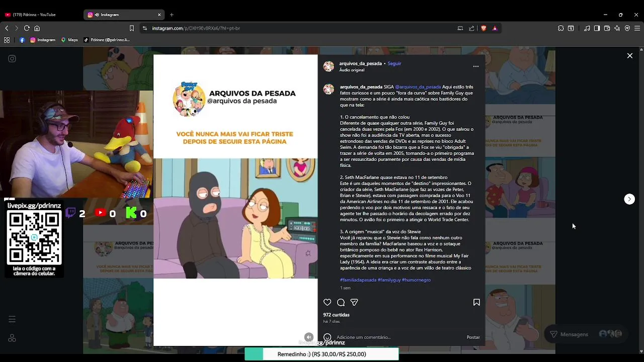Image resolution: width=644 pixels, height=362 pixels.
Task: Open the browser main hamburger menu
Action: [637, 28]
